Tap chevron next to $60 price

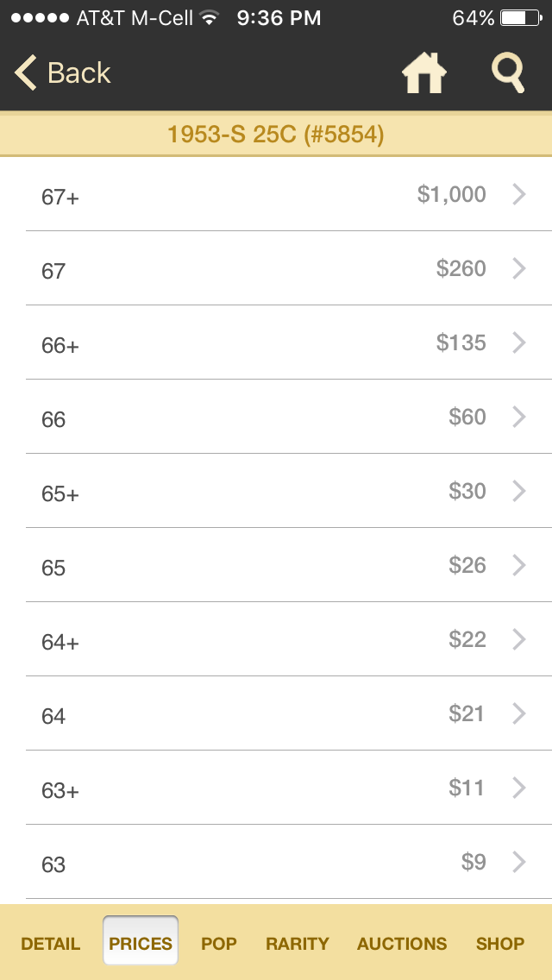(x=519, y=417)
